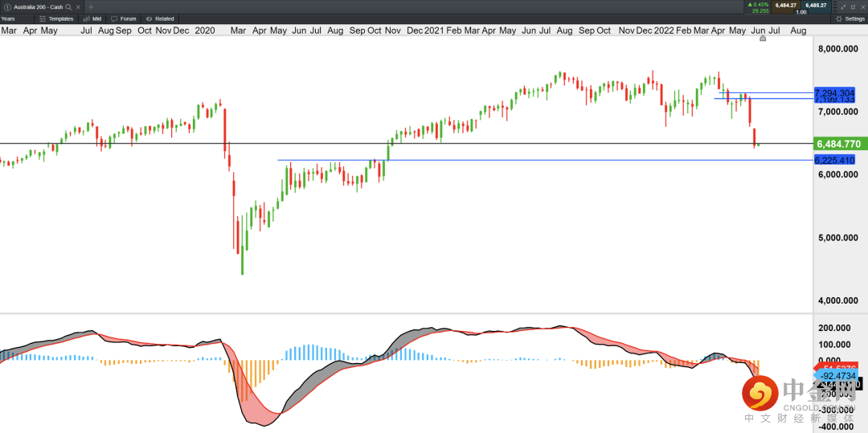Open the Templates menu
The image size is (868, 433).
(57, 18)
